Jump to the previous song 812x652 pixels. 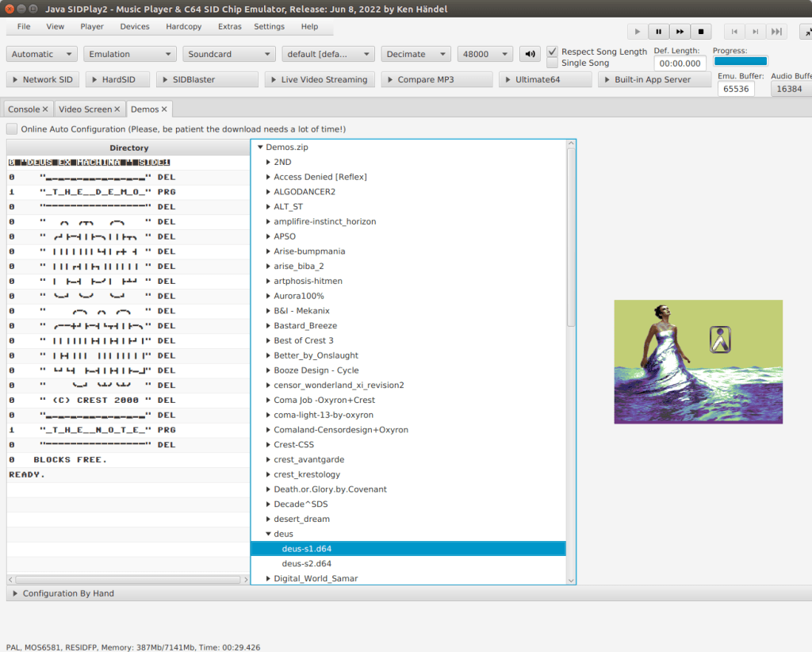tap(735, 32)
